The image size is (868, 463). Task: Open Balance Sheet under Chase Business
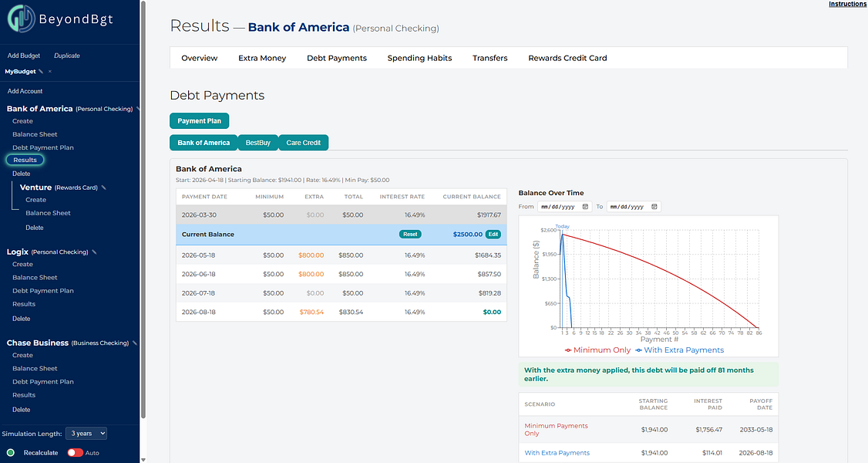(35, 368)
